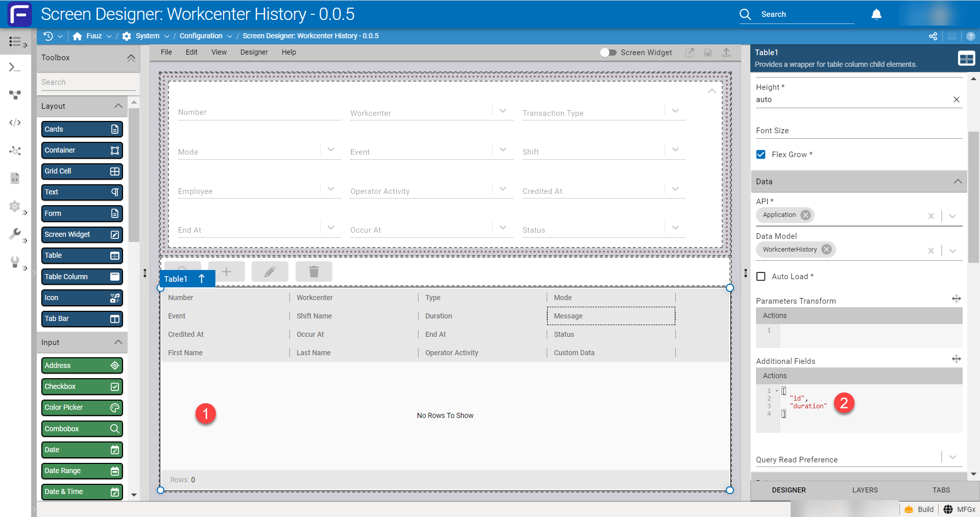Open the help question mark icon

click(971, 36)
